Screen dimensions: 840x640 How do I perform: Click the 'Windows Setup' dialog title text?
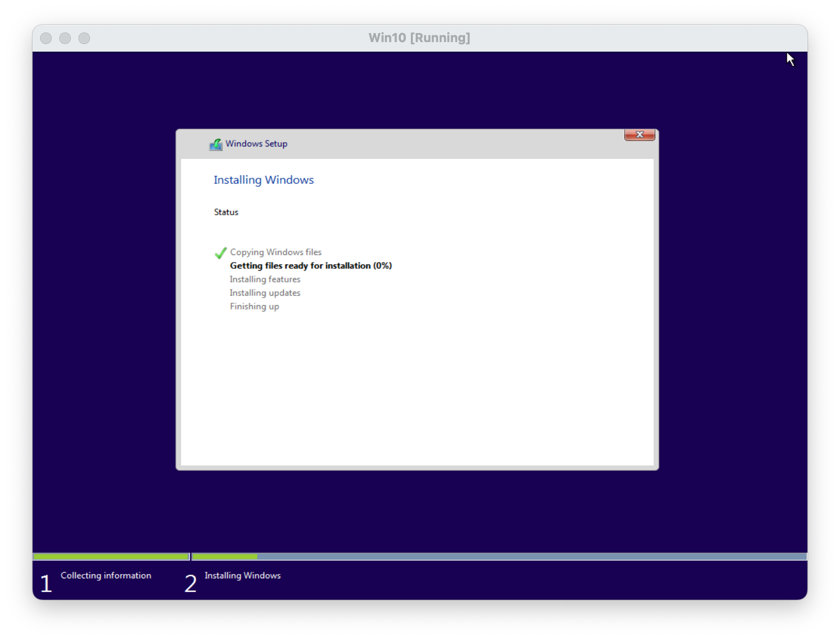click(x=256, y=143)
